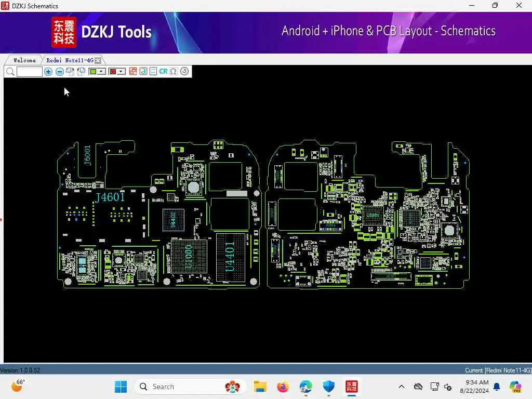Switch to the Redmi Note11-4G tab

pos(70,60)
